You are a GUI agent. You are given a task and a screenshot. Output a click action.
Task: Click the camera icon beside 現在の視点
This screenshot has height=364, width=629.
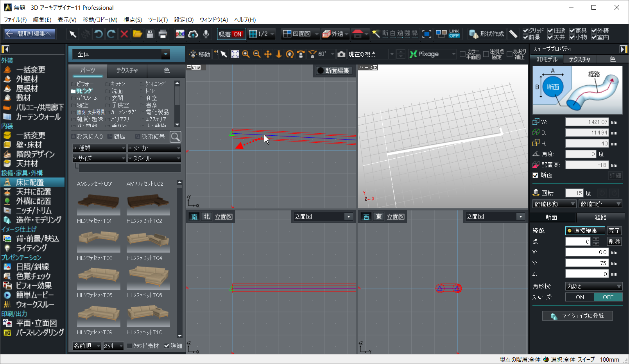click(x=341, y=54)
